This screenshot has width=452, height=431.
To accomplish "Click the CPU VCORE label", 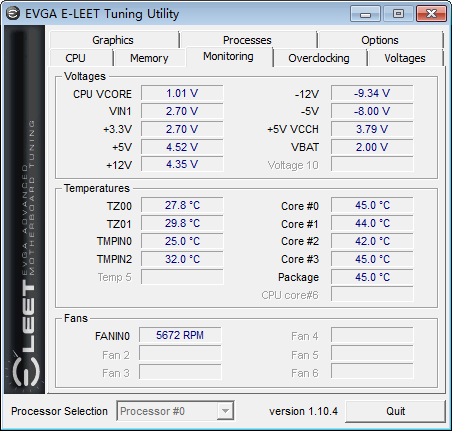I will coord(102,94).
